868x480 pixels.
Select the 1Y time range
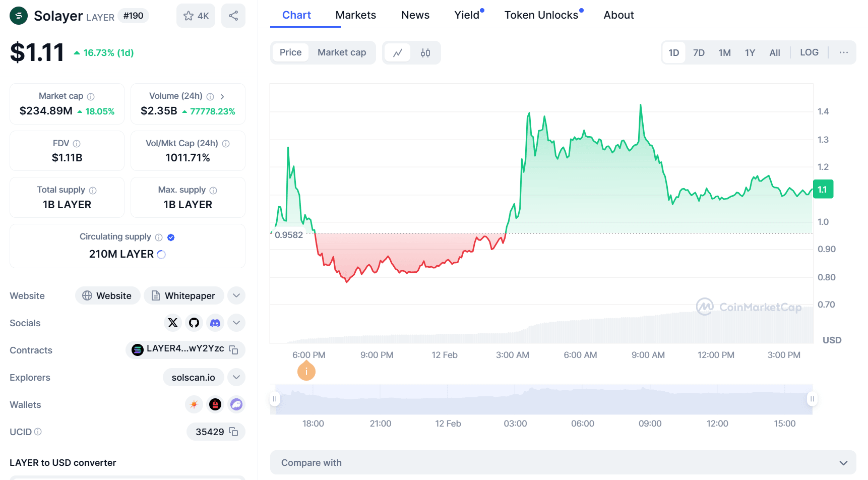[750, 52]
